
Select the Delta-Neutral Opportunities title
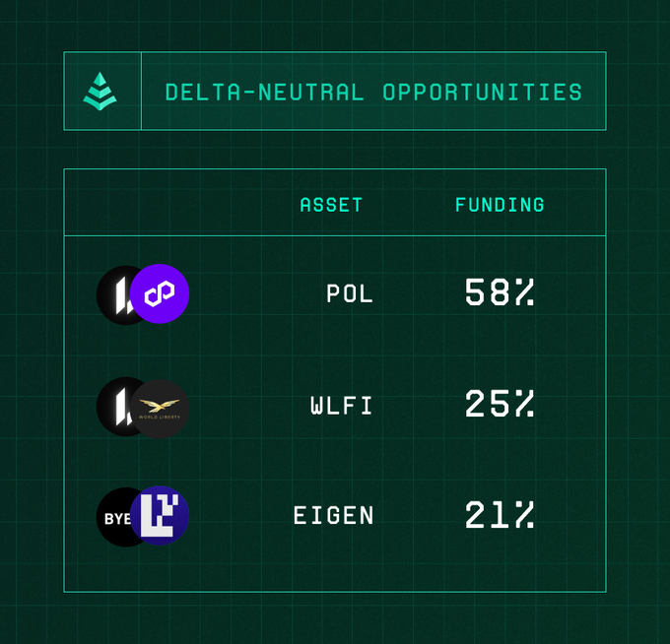pos(373,93)
